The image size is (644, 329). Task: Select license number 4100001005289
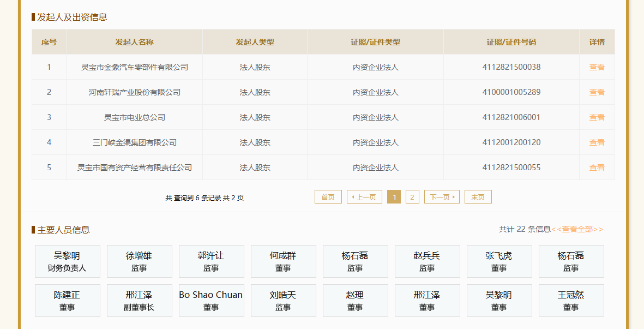(511, 92)
